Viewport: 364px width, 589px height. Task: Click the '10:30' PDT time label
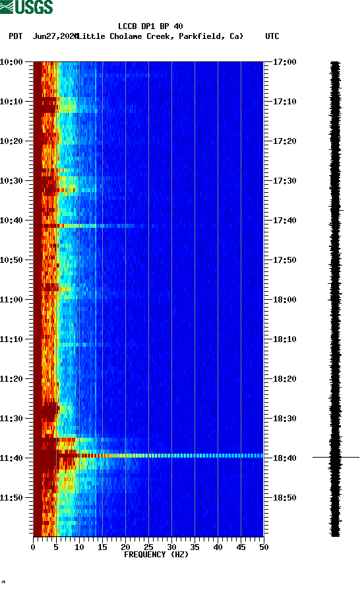pyautogui.click(x=11, y=181)
